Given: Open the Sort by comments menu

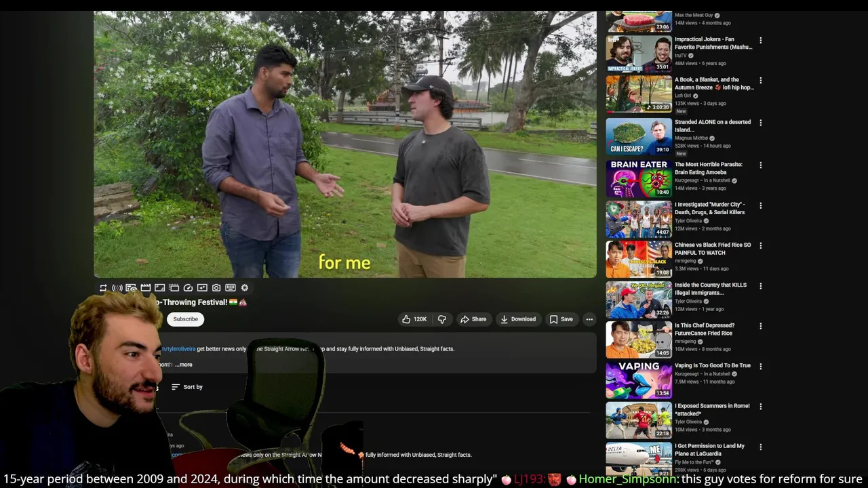Looking at the screenshot, I should [187, 387].
